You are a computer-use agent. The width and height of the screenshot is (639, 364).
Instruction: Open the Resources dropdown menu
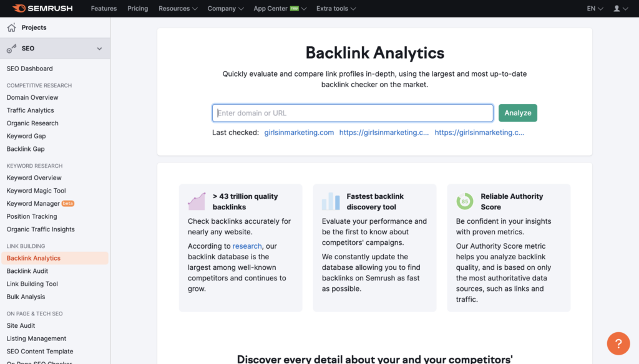click(x=178, y=9)
